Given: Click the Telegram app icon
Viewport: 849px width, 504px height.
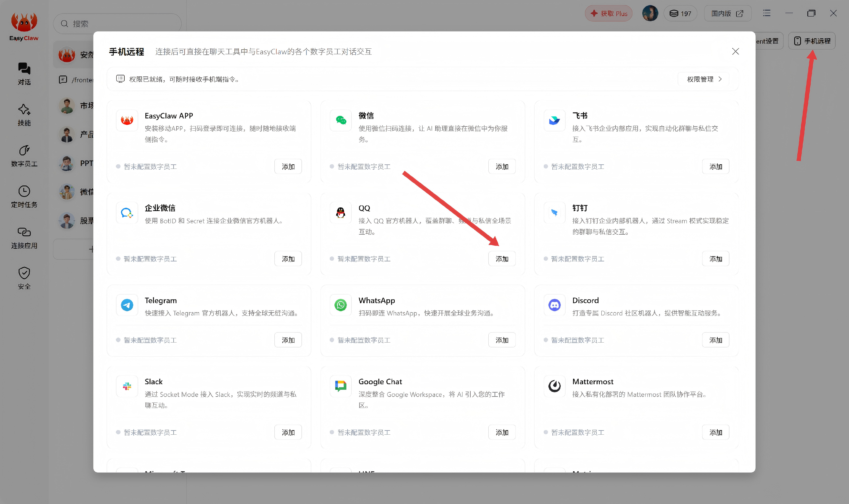Looking at the screenshot, I should tap(127, 305).
